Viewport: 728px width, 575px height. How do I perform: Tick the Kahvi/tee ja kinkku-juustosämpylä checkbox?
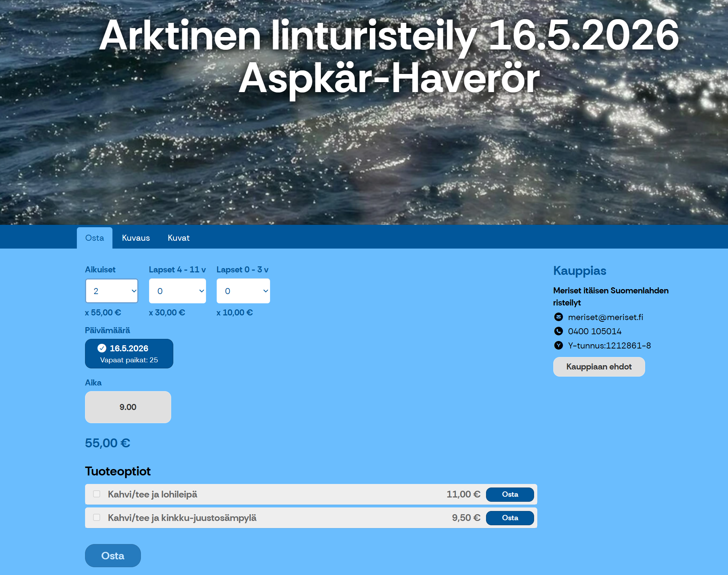coord(96,517)
